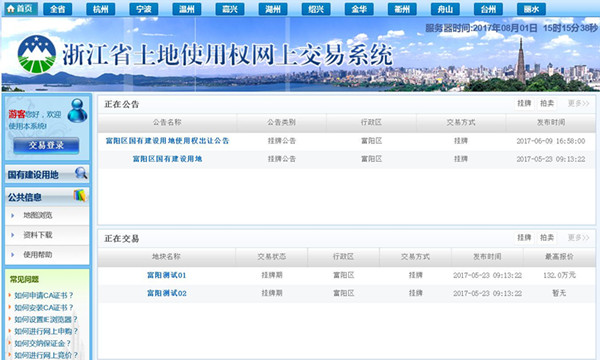
Task: Open the 公共信息 section header
Action: point(25,197)
